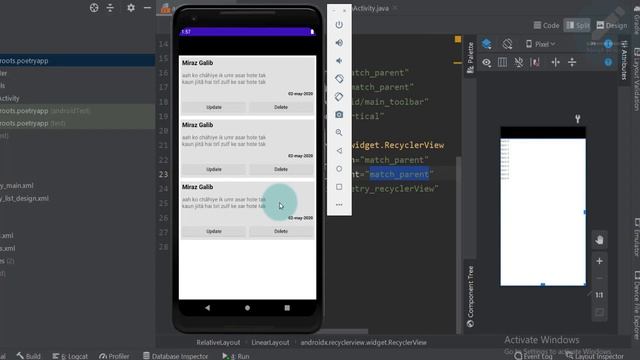Screen dimensions: 640x360
Task: Power off emulator using the power icon
Action: pos(339,25)
